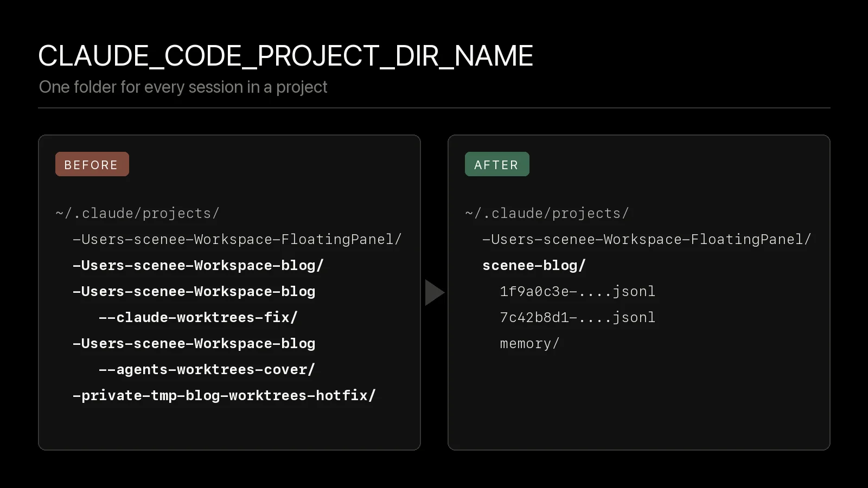
Task: Select ~/.claude/projects/ path in BEFORE panel
Action: tap(137, 213)
